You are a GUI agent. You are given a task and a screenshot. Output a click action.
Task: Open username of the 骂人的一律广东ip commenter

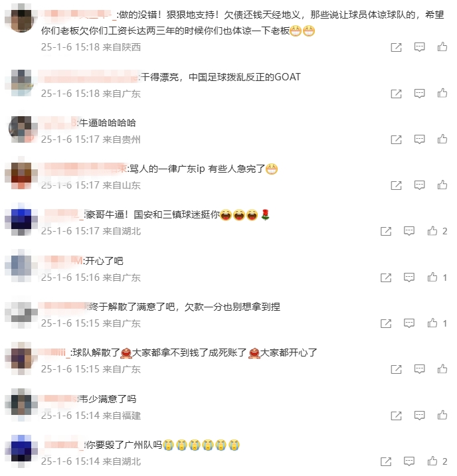[x=84, y=169]
